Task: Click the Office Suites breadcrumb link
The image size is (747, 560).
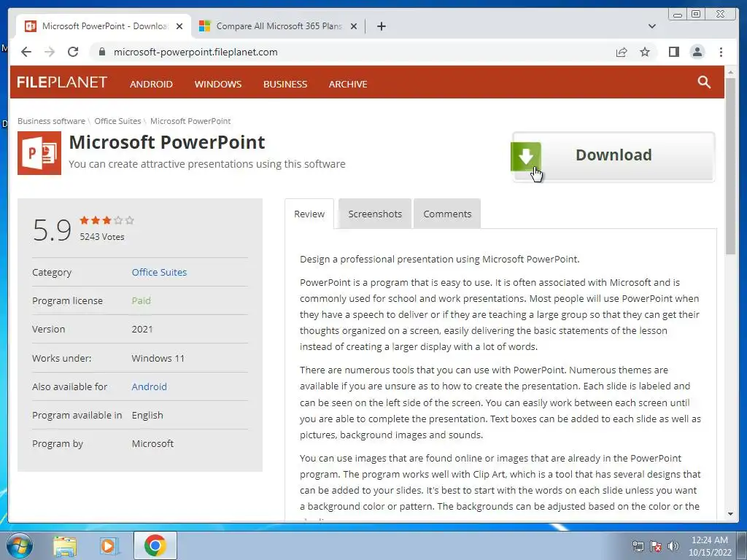Action: tap(117, 121)
